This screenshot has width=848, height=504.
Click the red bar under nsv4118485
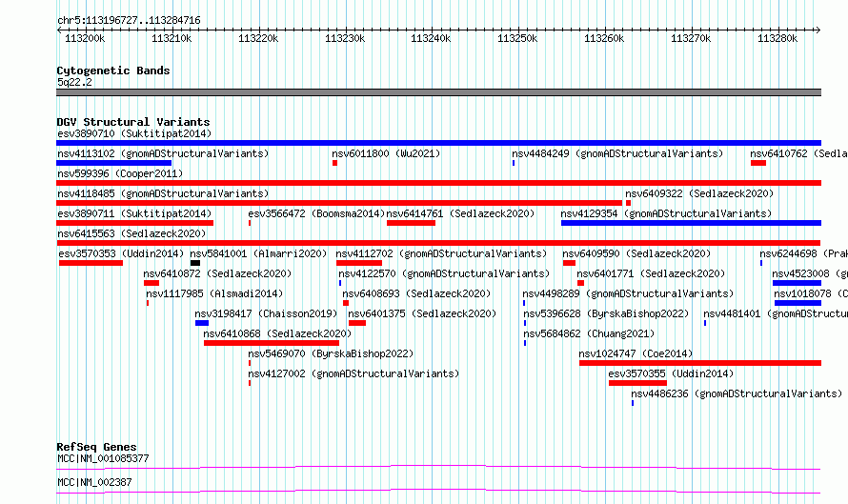point(339,203)
